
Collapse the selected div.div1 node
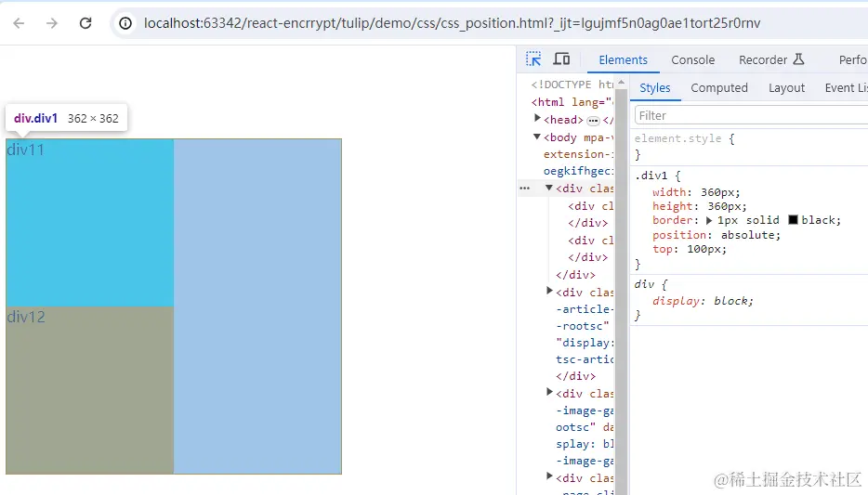click(548, 188)
